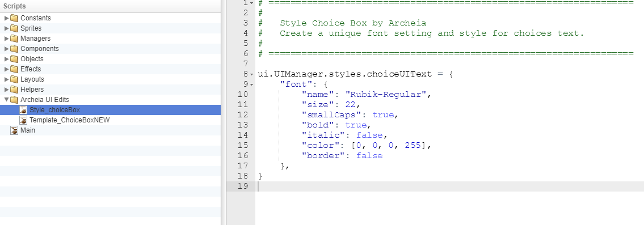Select the Objects tree item
This screenshot has width=644, height=225.
click(110, 59)
